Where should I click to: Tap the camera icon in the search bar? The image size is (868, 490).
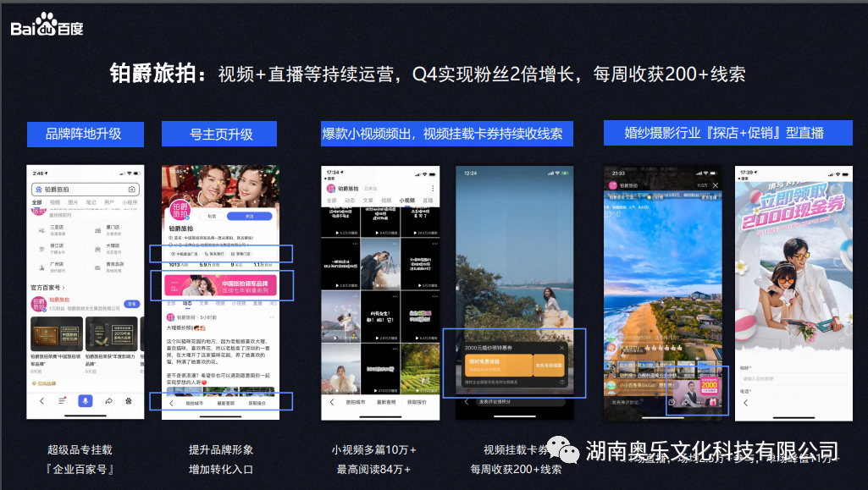[132, 189]
